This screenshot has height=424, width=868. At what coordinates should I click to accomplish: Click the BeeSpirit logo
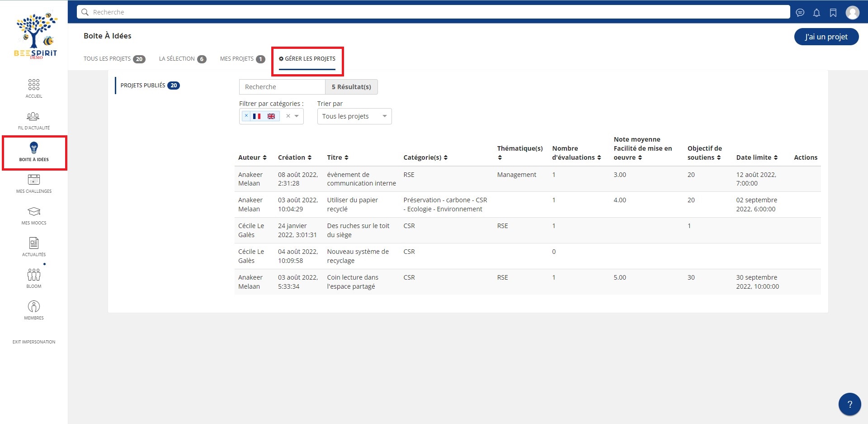[x=35, y=36]
